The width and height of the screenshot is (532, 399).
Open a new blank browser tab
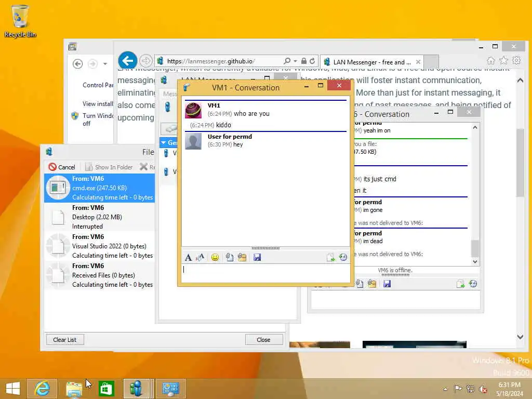point(431,62)
